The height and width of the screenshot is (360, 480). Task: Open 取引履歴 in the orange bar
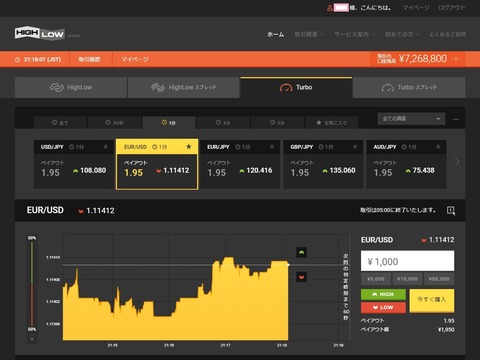pos(89,59)
